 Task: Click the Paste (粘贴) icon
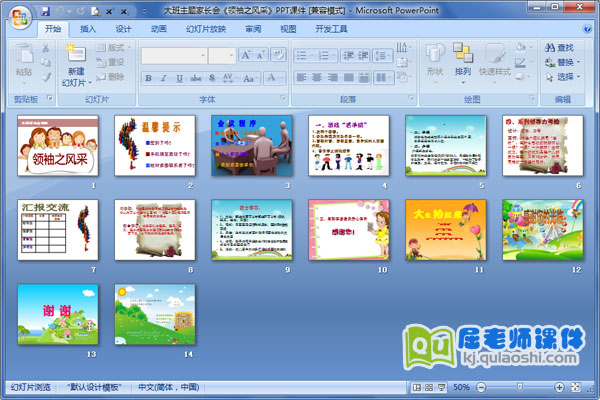pos(23,61)
